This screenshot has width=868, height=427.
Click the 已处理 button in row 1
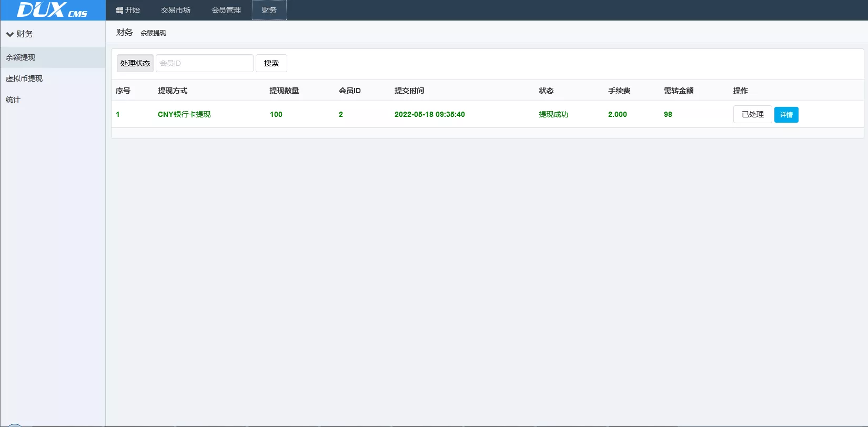click(x=752, y=114)
